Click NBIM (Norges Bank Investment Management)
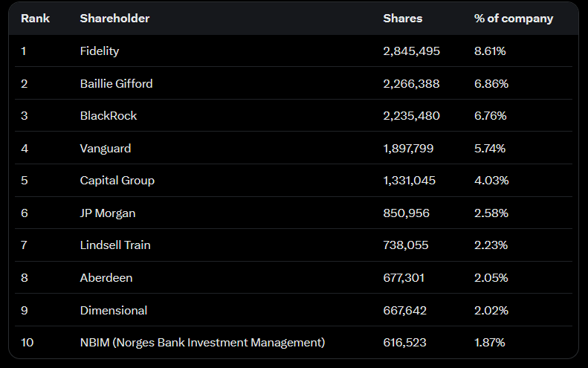 [202, 343]
